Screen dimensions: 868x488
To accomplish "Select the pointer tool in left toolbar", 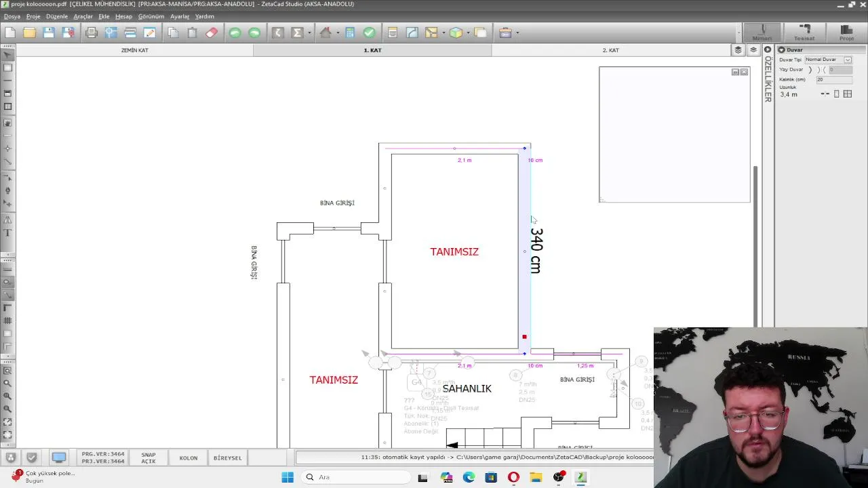I will tap(8, 55).
